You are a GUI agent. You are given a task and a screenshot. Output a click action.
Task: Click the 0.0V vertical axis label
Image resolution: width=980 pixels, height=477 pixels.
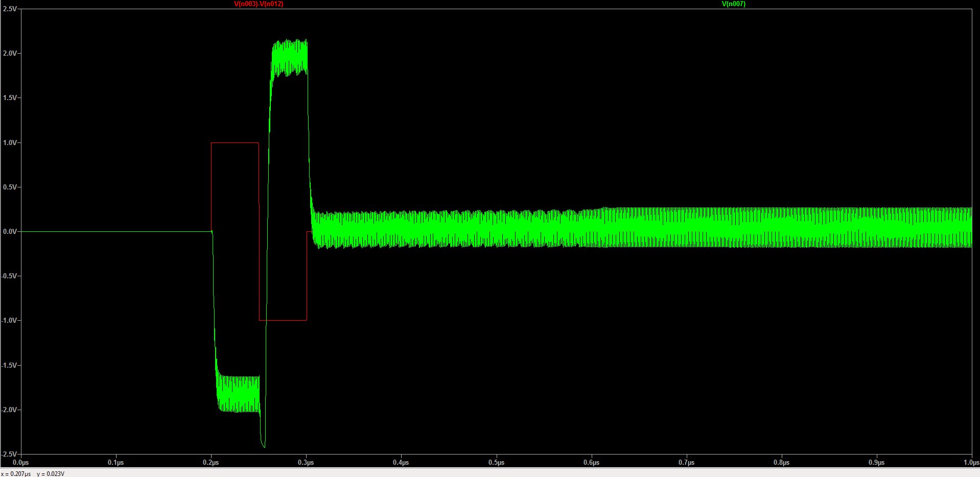(x=10, y=231)
